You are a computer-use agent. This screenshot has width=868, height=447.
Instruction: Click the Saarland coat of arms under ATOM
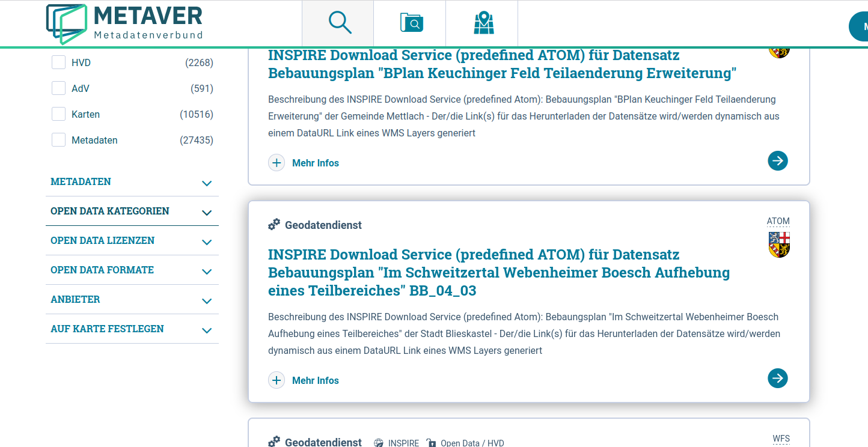[779, 245]
